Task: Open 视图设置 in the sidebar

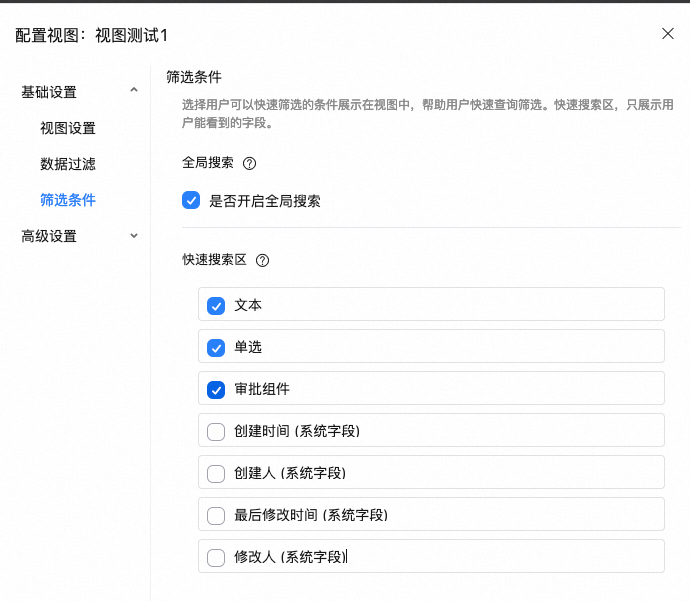Action: pos(68,128)
